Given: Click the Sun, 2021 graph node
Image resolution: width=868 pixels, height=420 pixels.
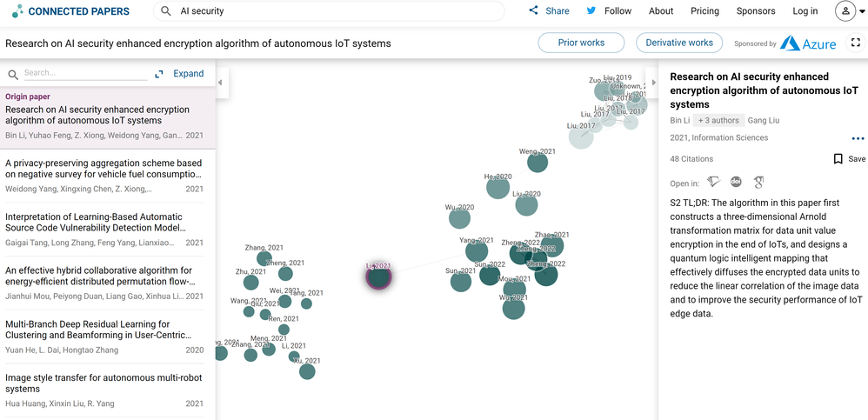Looking at the screenshot, I should point(461,281).
